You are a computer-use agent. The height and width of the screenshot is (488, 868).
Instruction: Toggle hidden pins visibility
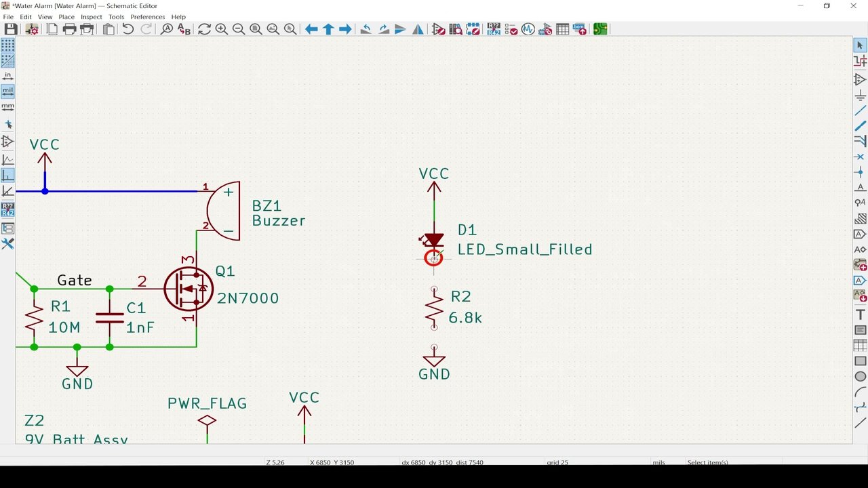[7, 142]
